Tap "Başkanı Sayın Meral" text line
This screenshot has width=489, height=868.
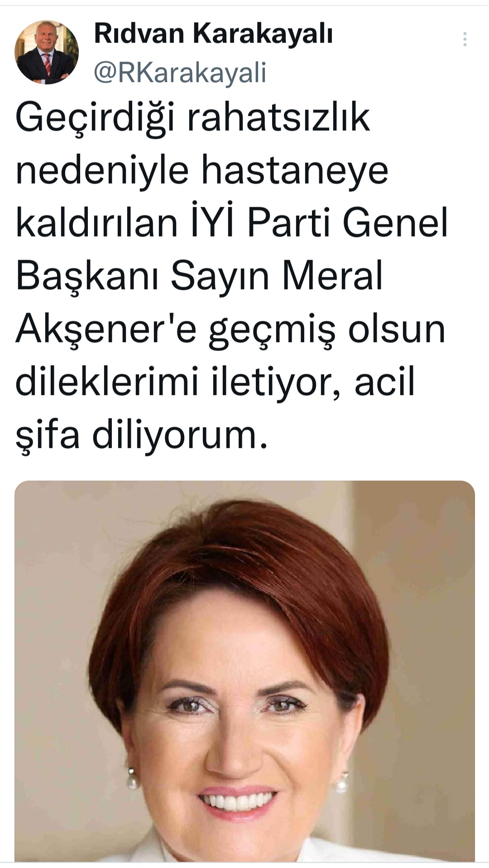tap(199, 276)
